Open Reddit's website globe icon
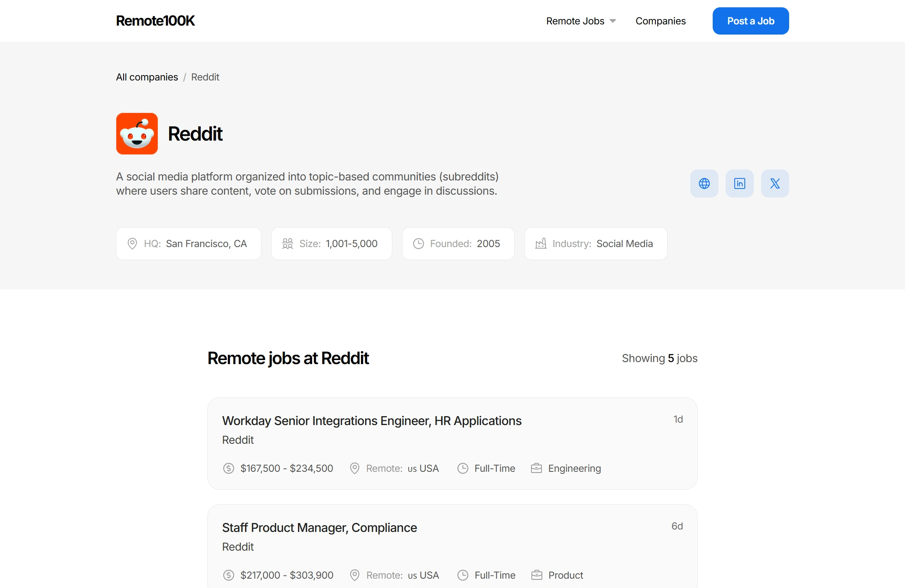 pos(704,184)
